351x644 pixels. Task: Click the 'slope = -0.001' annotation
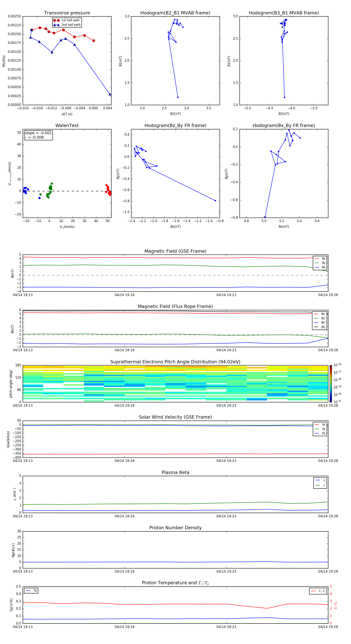point(38,133)
